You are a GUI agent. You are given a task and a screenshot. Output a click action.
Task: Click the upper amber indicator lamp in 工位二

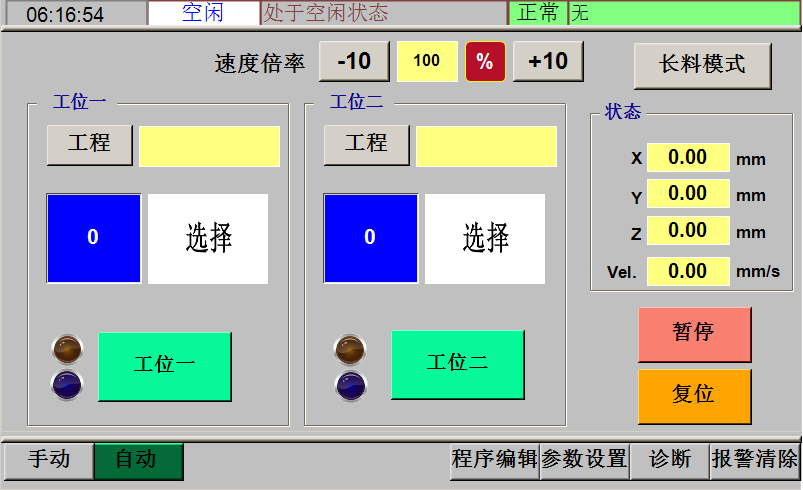[350, 349]
